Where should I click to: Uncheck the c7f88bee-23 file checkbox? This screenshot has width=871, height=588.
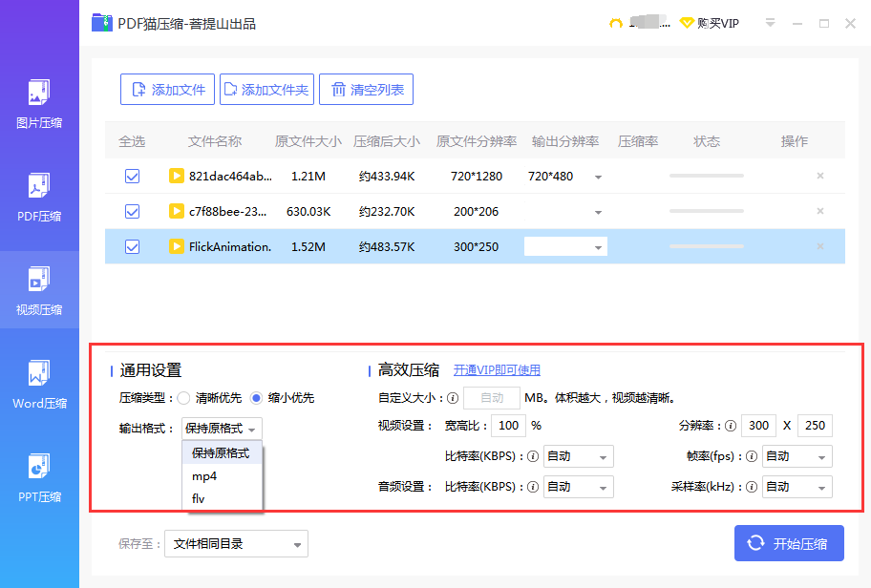pyautogui.click(x=132, y=212)
